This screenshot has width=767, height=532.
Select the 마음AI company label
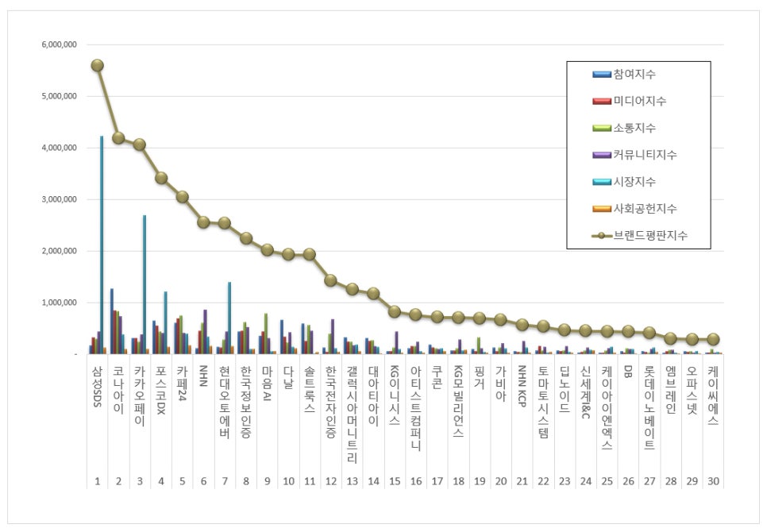click(268, 384)
